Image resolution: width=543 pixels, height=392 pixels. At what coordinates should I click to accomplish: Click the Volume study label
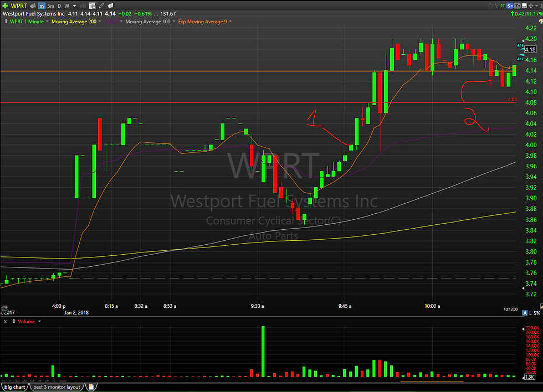(27, 322)
